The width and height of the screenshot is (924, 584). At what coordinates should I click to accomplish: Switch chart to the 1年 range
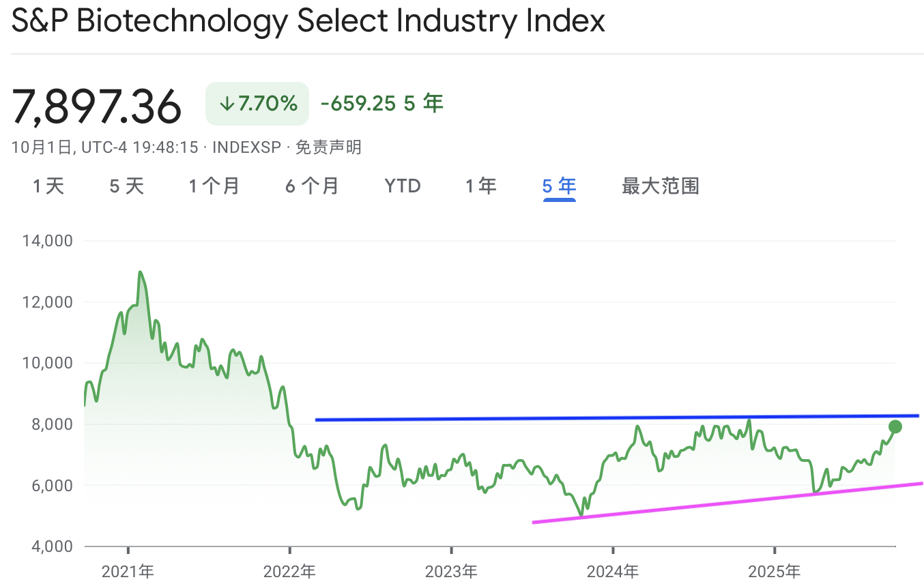click(481, 186)
